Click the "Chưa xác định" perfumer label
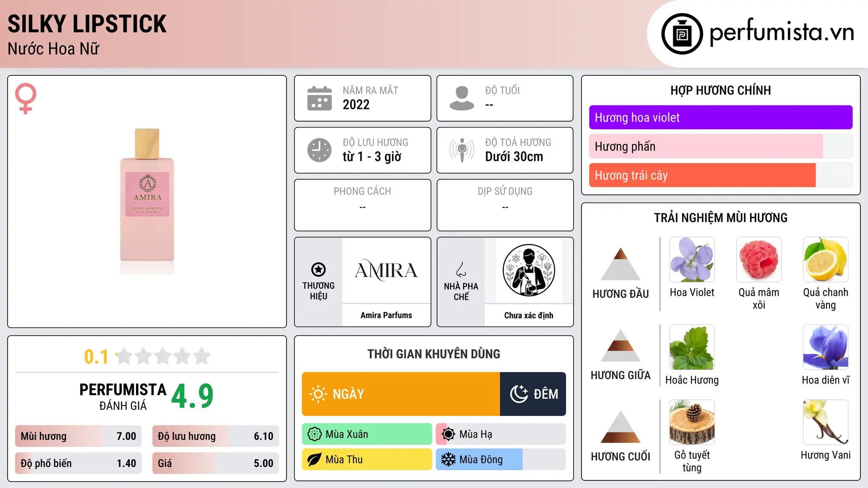 [x=529, y=315]
